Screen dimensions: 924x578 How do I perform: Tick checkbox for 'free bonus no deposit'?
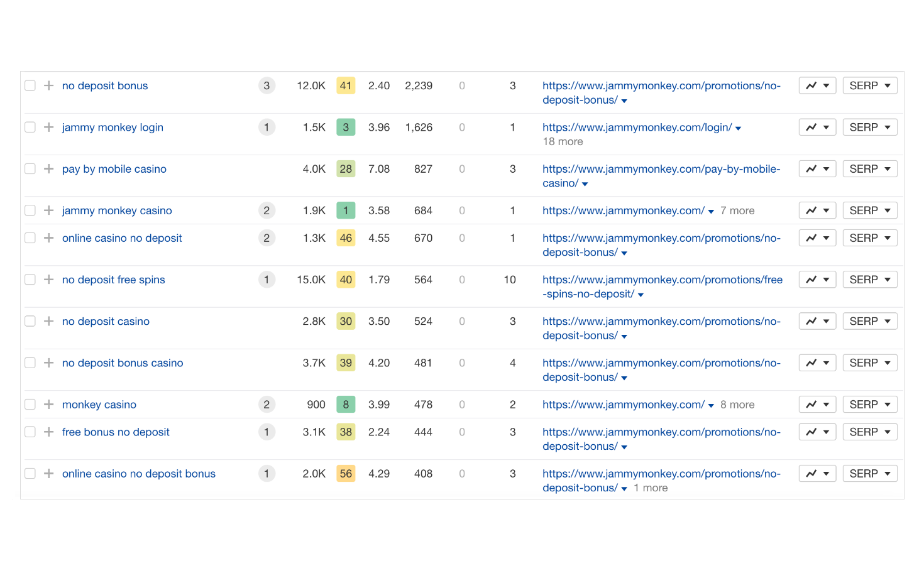pos(30,432)
